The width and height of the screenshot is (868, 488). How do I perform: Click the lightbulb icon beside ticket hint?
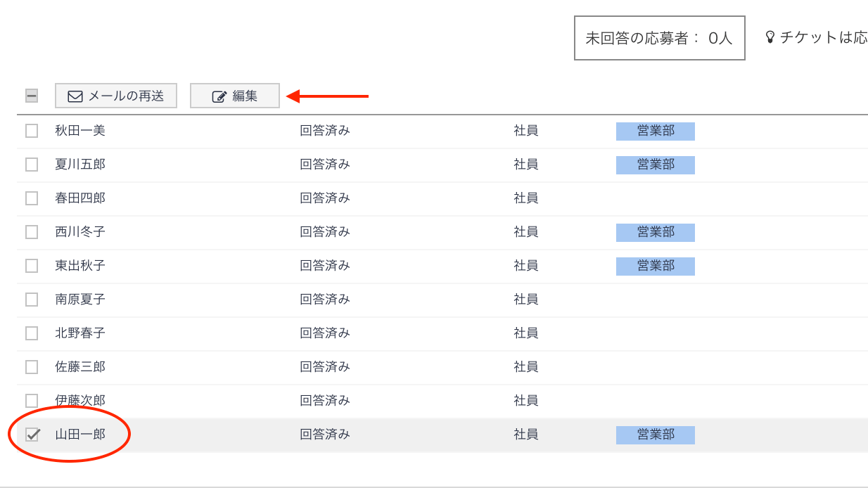[x=770, y=37]
